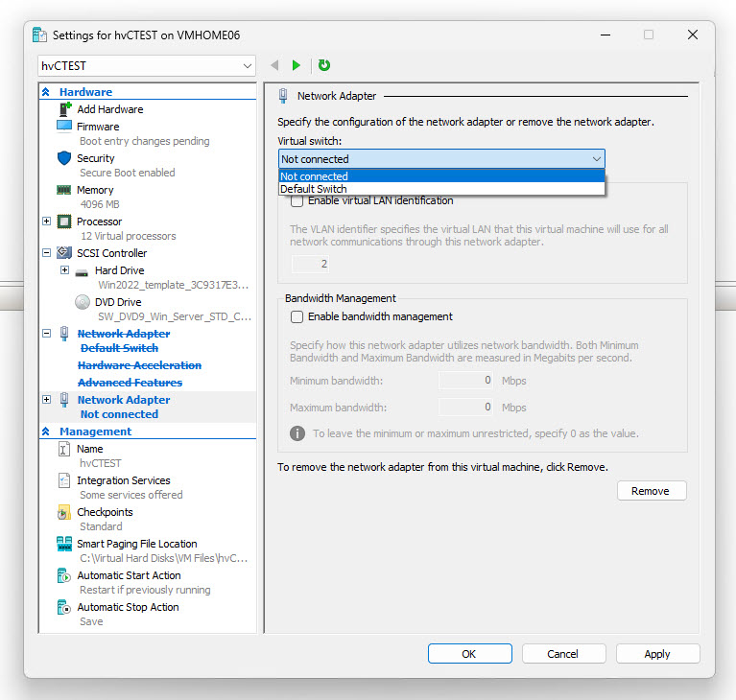
Task: Click the Virtual switch combo box arrow
Action: (597, 159)
